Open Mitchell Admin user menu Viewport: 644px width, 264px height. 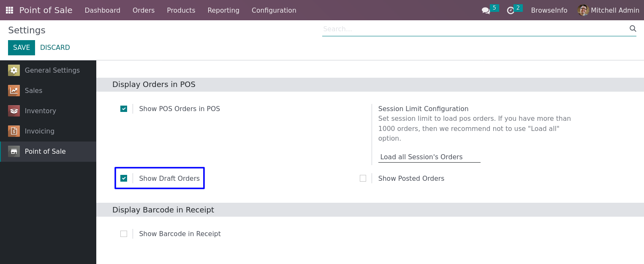tap(609, 10)
